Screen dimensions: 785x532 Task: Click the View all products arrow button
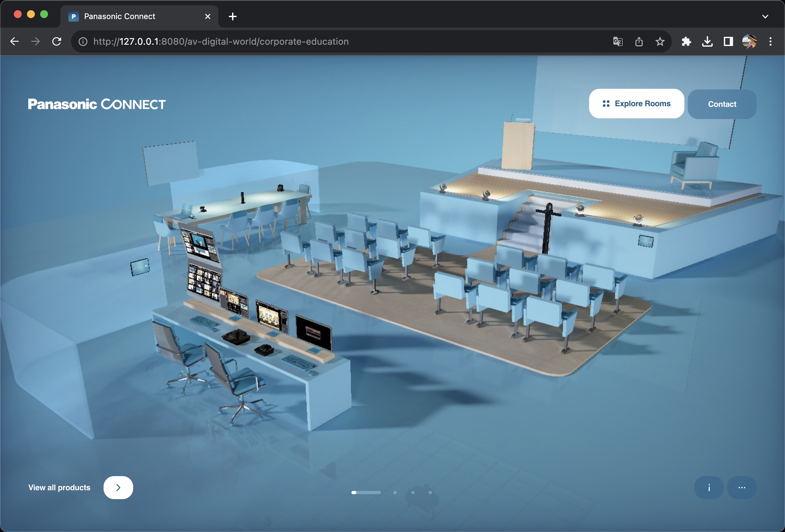(x=118, y=487)
